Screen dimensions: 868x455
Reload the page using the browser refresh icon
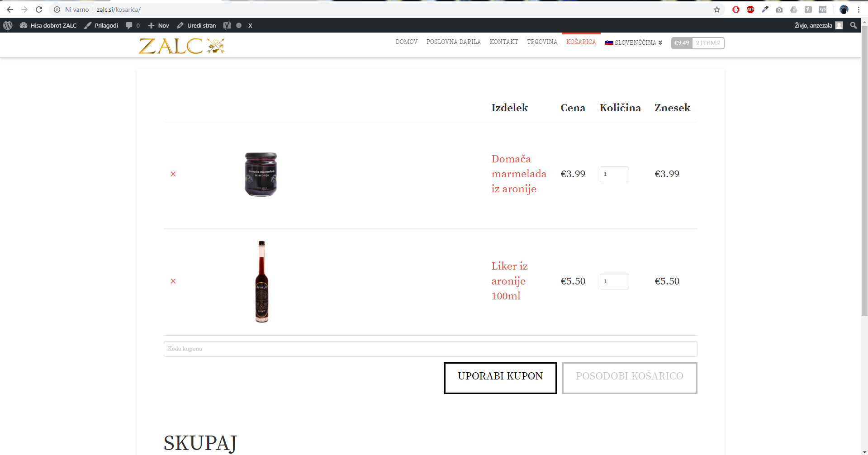tap(39, 9)
